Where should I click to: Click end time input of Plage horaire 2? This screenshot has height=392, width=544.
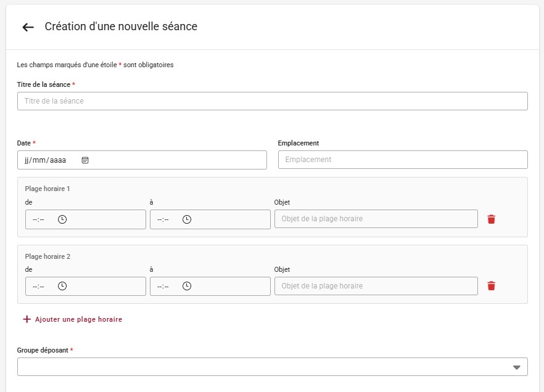point(163,286)
